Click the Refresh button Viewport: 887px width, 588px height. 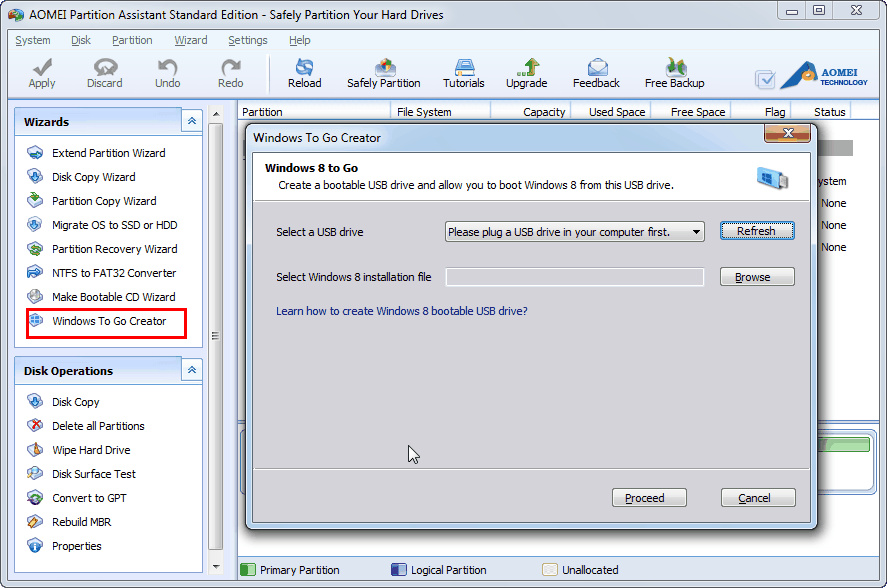click(757, 231)
